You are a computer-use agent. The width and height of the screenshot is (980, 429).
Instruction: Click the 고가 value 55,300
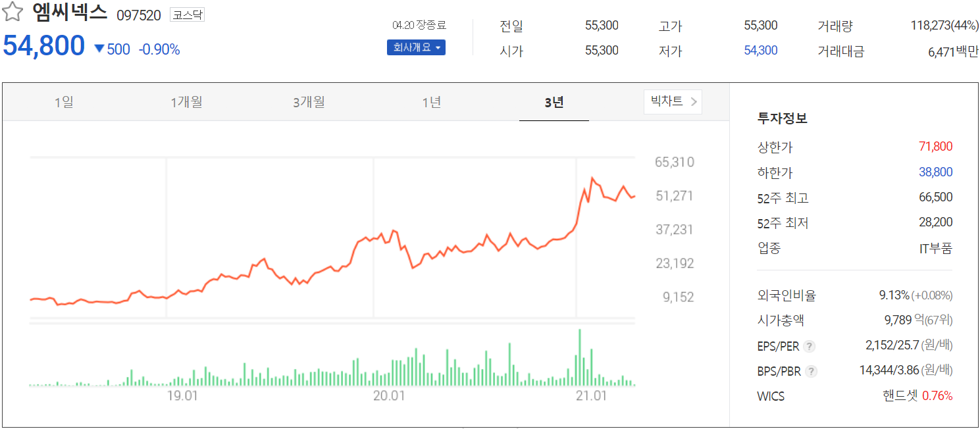pos(760,26)
